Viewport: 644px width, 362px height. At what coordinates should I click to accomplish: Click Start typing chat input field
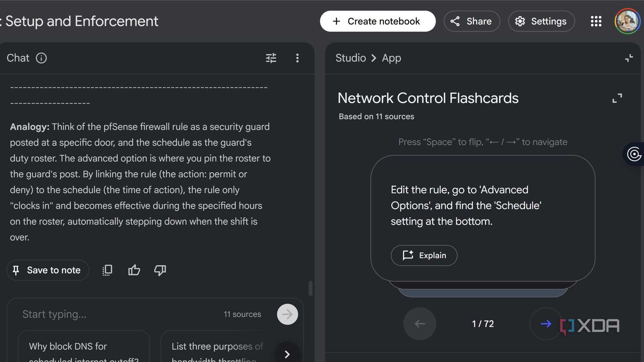(117, 314)
